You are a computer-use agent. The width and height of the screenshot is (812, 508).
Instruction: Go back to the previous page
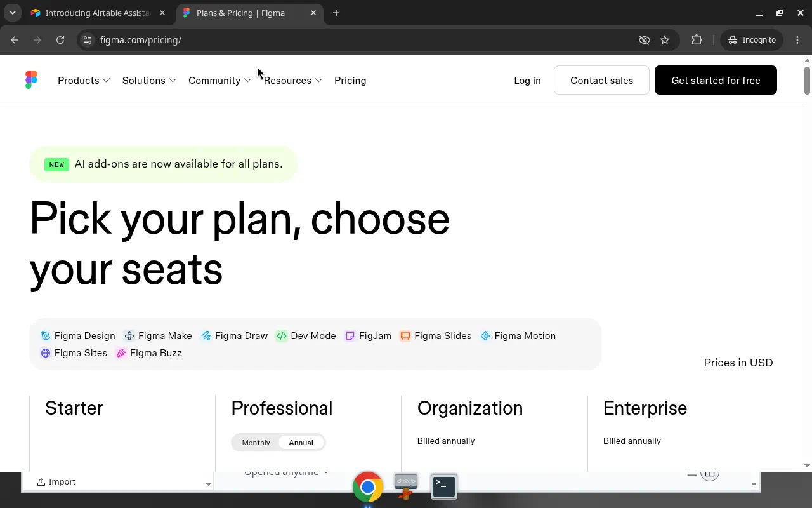(15, 40)
